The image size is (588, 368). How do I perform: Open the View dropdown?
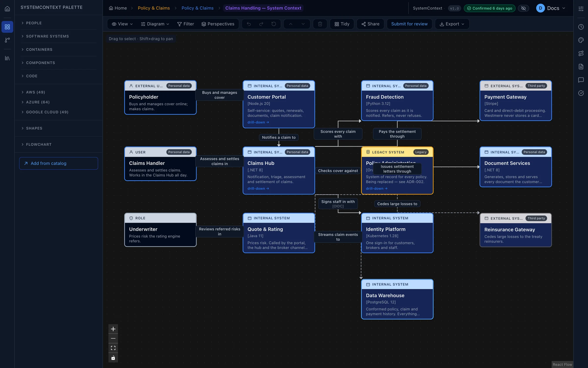click(x=122, y=24)
